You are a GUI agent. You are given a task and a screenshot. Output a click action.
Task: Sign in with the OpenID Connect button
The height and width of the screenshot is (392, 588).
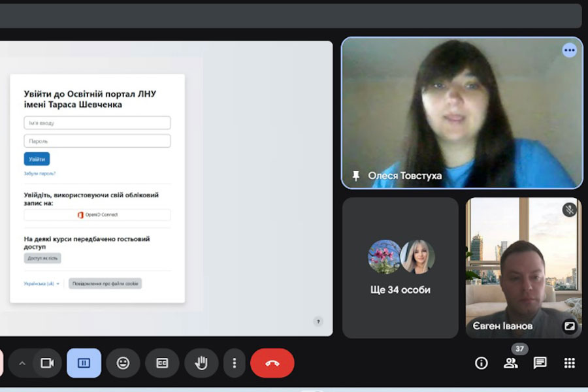click(x=97, y=214)
